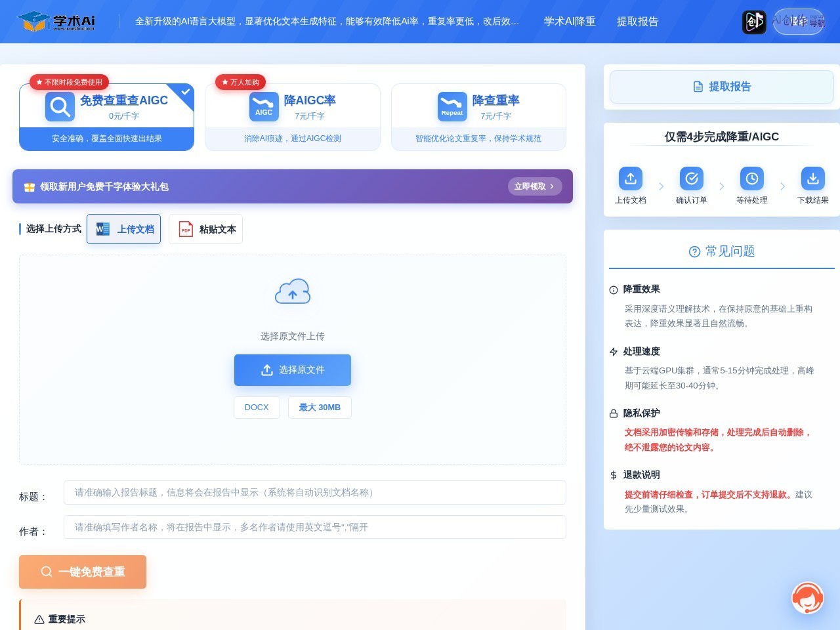Open the customer service chat avatar

(807, 597)
